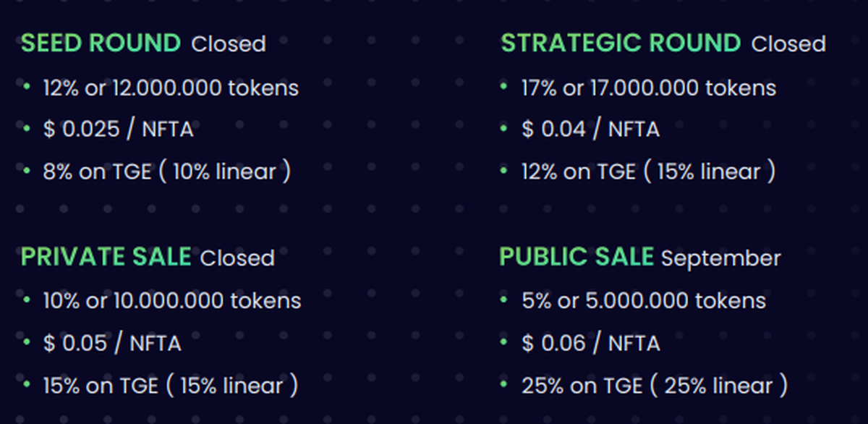Viewport: 868px width, 424px height.
Task: Click the 12% or 12.000.000 tokens line
Action: 171,88
